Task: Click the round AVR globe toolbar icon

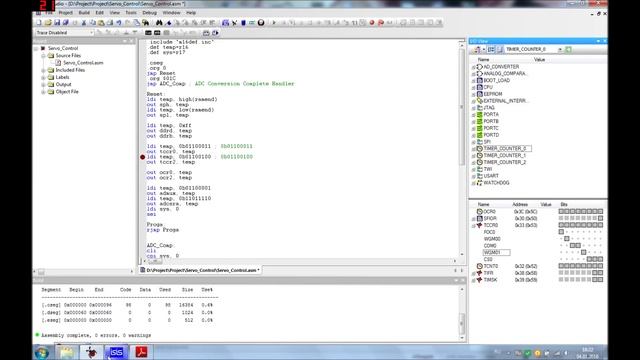Action: [x=261, y=22]
